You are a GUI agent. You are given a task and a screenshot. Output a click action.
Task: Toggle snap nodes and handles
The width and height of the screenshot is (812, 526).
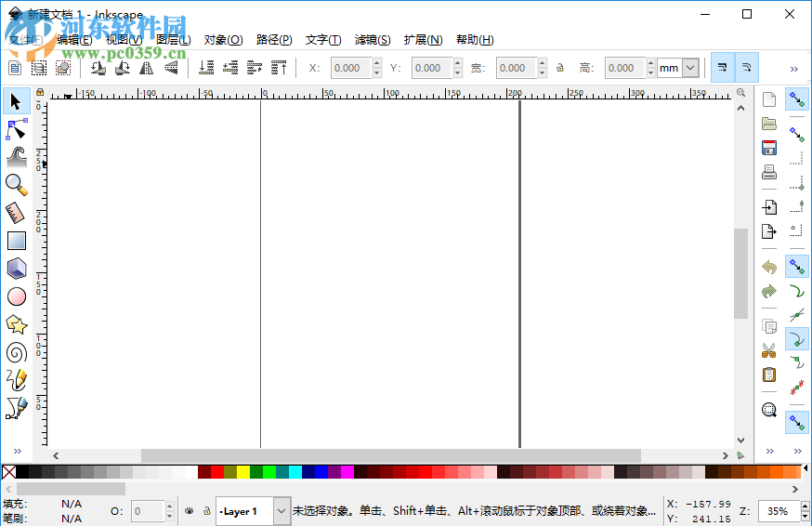(x=796, y=267)
